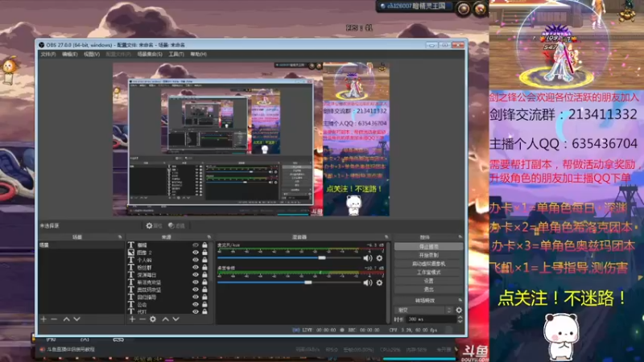Click the right round game icon at top
The width and height of the screenshot is (644, 362).
[480, 9]
